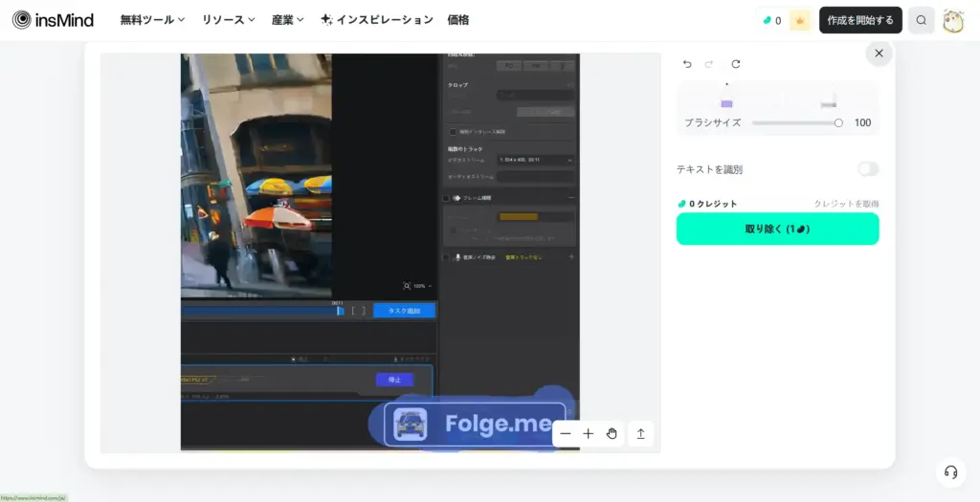
Task: Open the search magnifier in header
Action: (922, 20)
